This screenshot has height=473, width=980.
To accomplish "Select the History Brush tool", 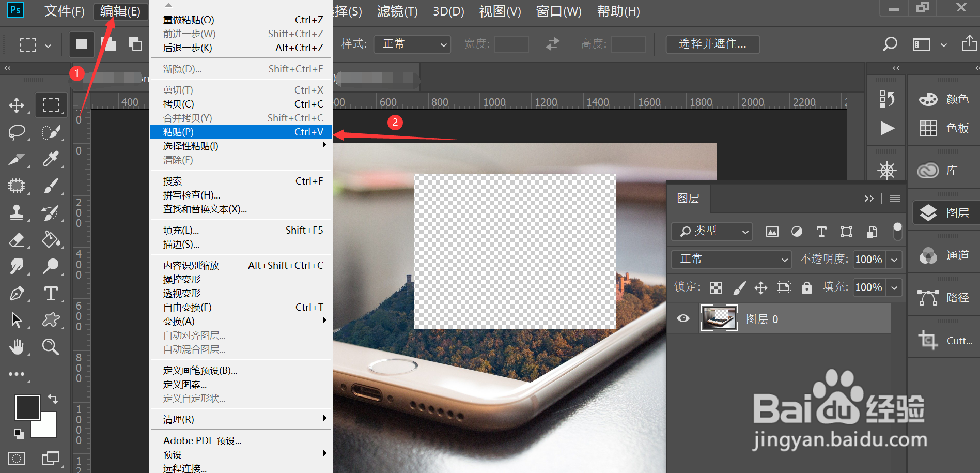I will [51, 212].
